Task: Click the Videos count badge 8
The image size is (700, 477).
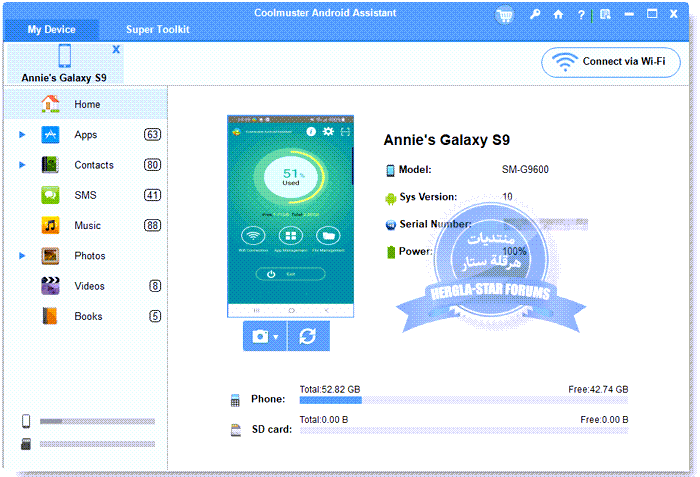Action: tap(155, 286)
